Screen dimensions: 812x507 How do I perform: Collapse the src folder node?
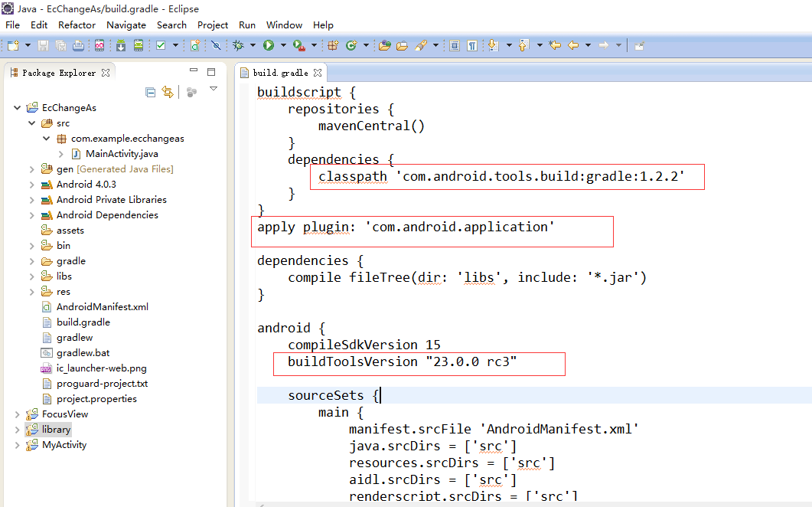(32, 123)
